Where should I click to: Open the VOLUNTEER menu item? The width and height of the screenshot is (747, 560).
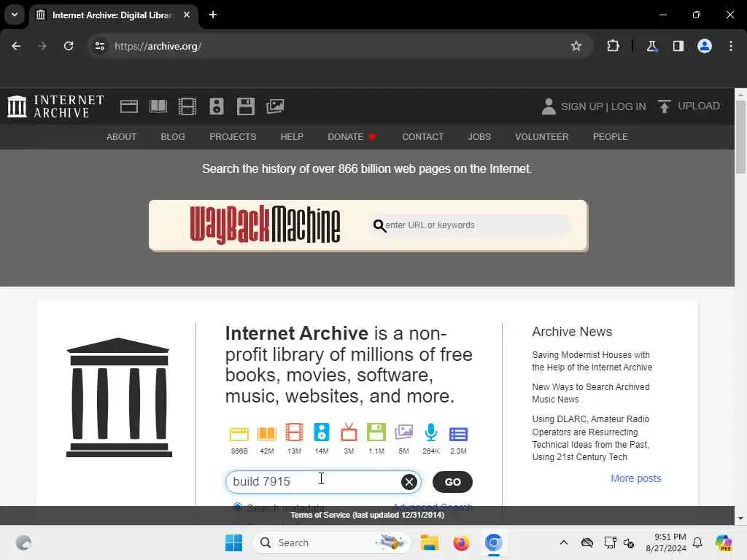point(542,136)
